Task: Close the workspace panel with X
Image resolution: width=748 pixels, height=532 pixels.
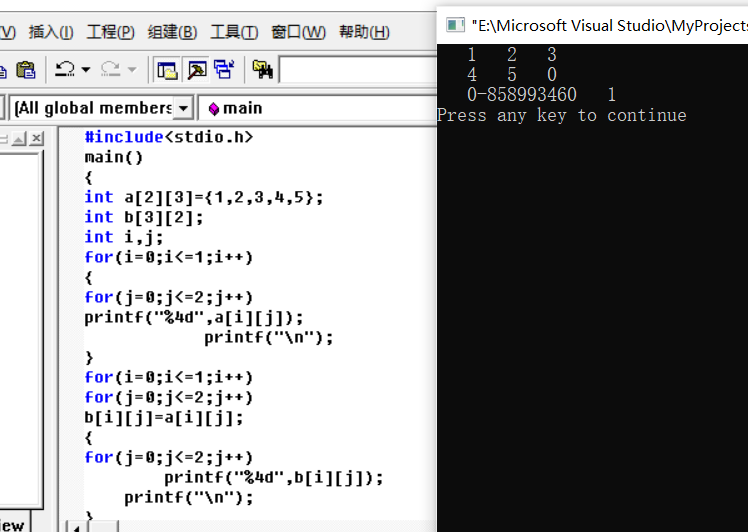Action: point(36,139)
